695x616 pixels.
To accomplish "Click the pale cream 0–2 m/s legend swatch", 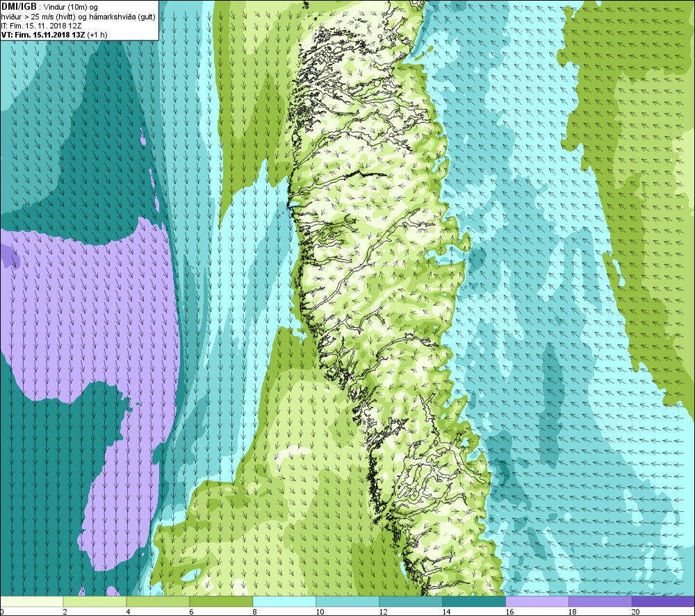I will click(32, 601).
